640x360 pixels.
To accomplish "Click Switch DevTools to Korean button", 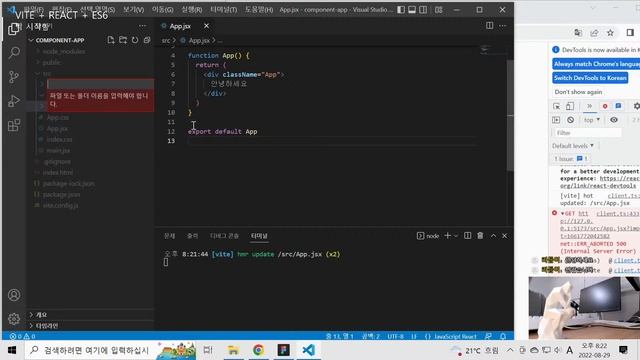I will click(590, 78).
